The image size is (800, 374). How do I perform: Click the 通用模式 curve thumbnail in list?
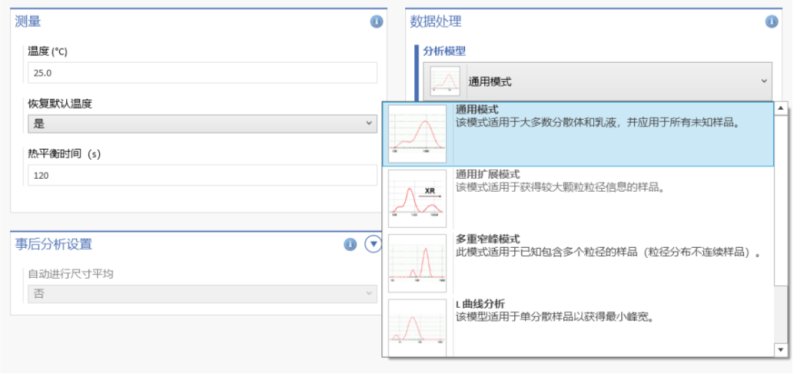coord(417,134)
